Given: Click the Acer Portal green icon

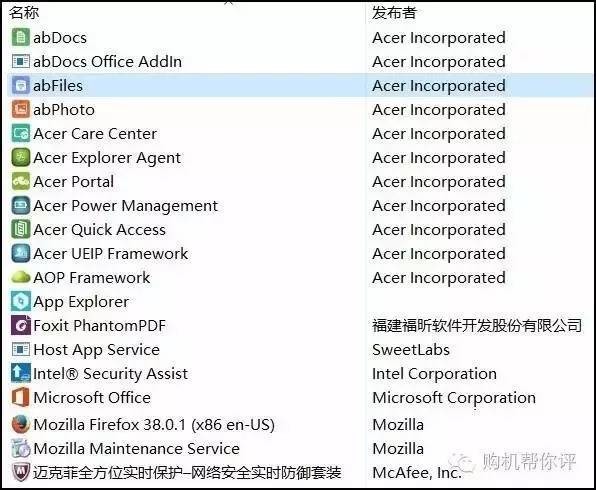Looking at the screenshot, I should [21, 181].
